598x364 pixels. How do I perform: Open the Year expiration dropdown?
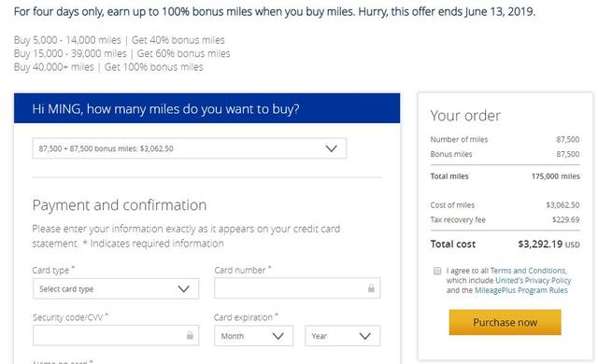tap(343, 336)
